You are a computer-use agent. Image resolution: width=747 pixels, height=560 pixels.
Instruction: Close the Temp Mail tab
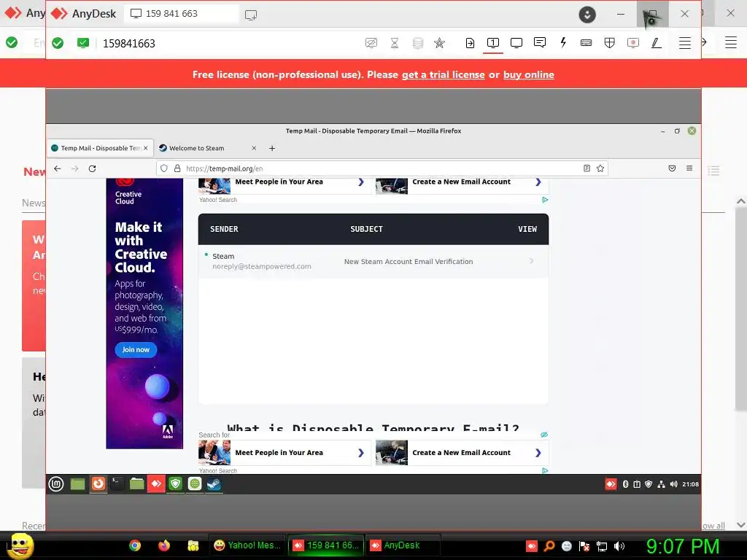click(146, 148)
